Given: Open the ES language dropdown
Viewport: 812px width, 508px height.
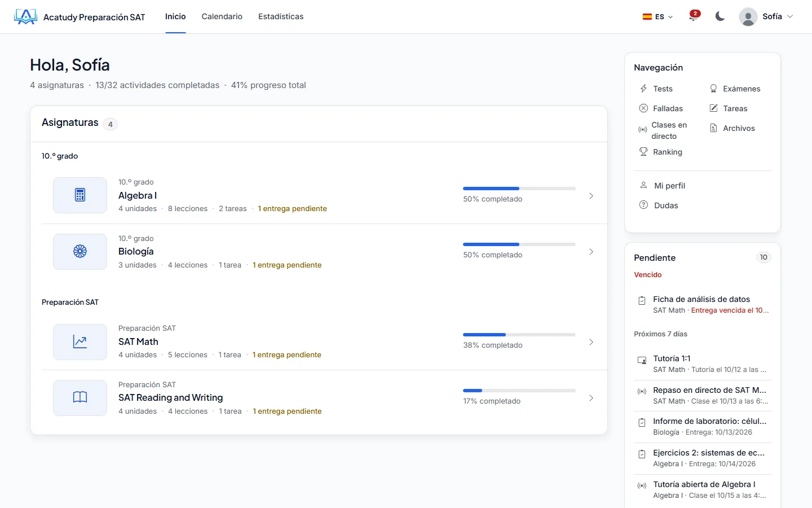Looking at the screenshot, I should coord(657,17).
